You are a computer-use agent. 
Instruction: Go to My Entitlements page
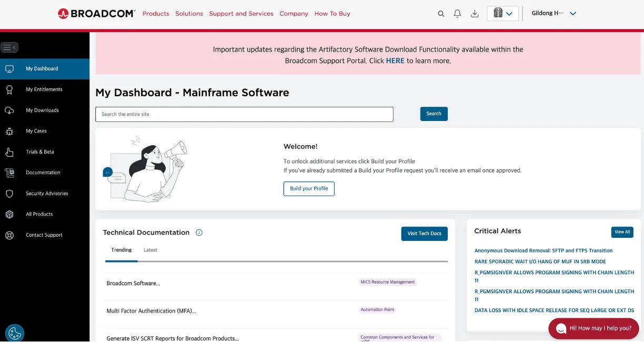click(44, 89)
